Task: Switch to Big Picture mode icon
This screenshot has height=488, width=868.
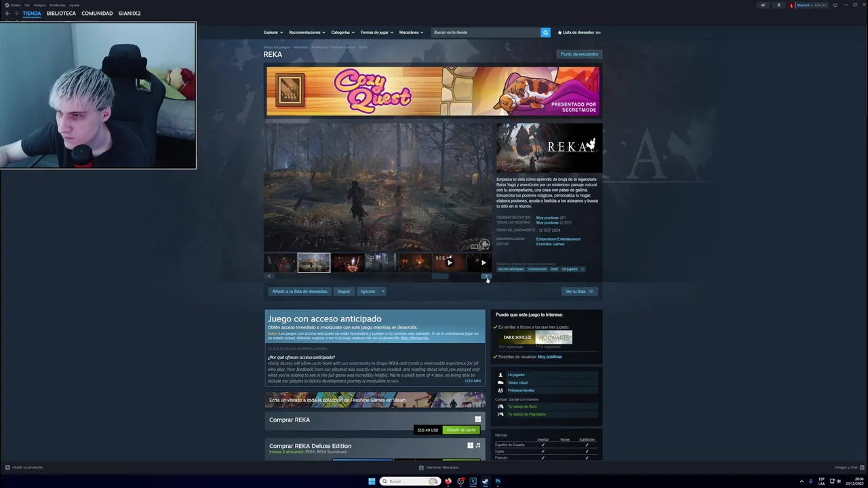Action: [x=835, y=5]
